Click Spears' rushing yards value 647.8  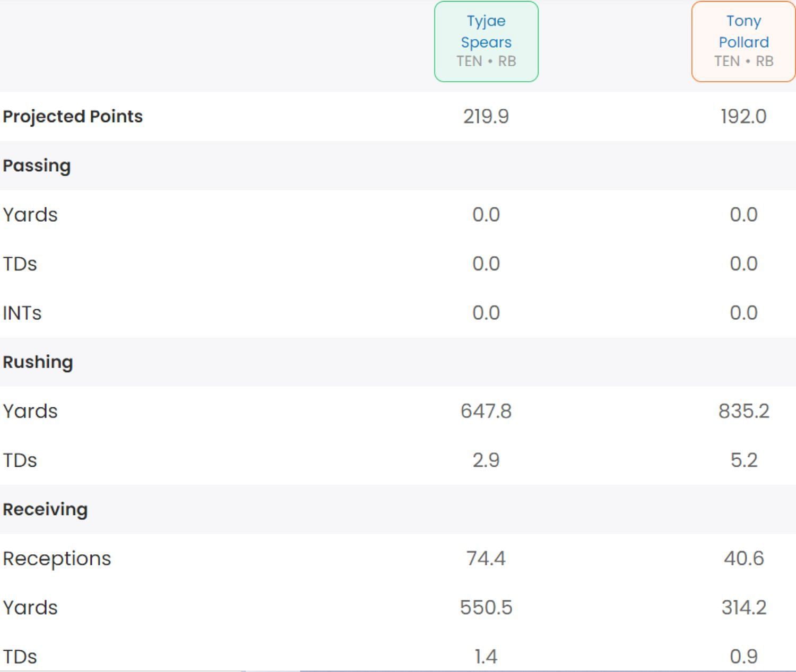486,411
